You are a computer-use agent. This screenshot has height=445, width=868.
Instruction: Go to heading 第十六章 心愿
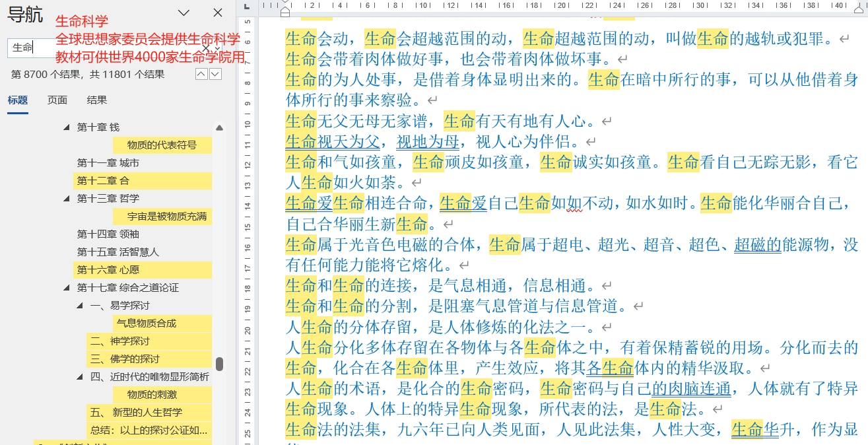[143, 270]
